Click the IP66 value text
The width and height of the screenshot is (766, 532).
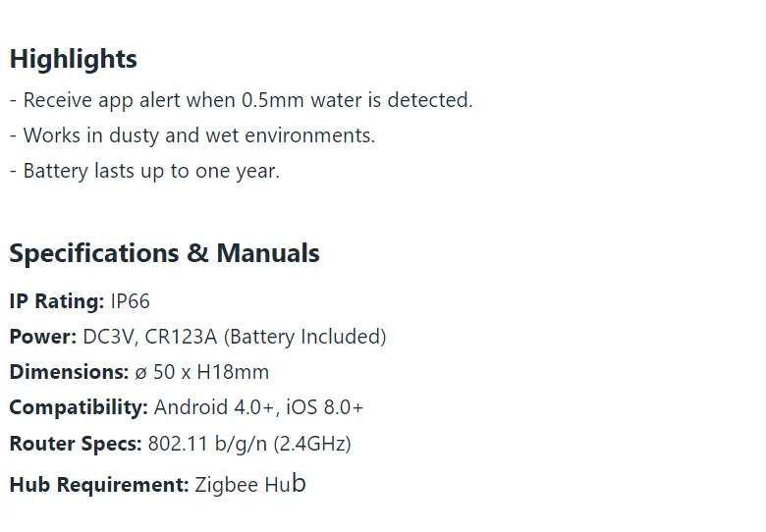[131, 301]
